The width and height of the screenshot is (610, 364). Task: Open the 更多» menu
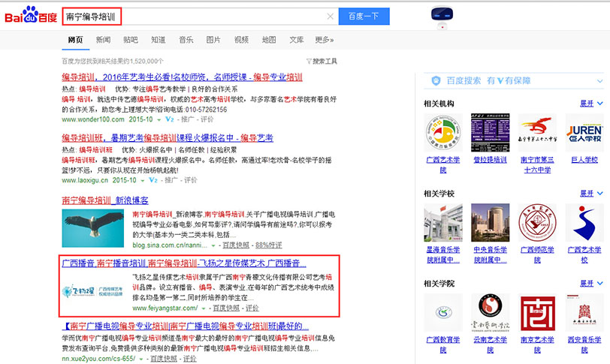[325, 40]
